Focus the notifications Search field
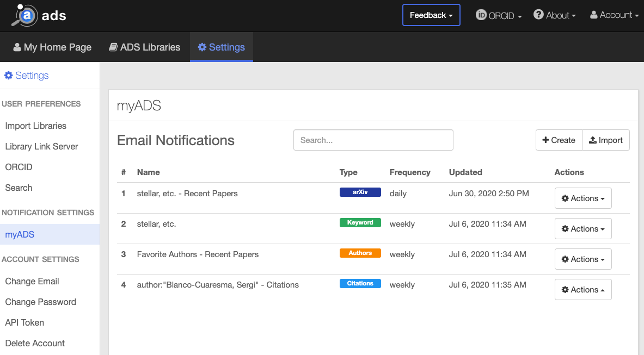The image size is (644, 355). tap(373, 140)
